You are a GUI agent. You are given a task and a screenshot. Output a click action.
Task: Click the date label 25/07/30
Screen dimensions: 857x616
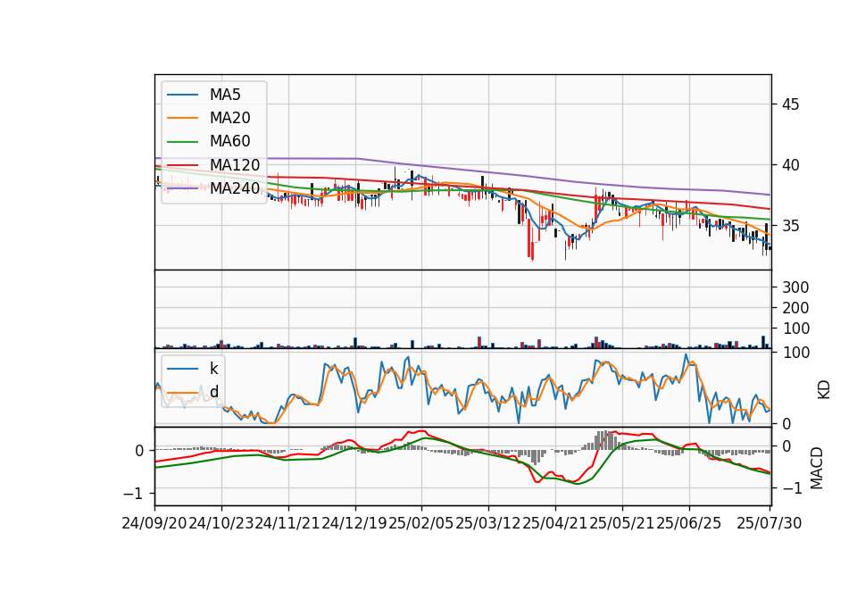pos(770,523)
